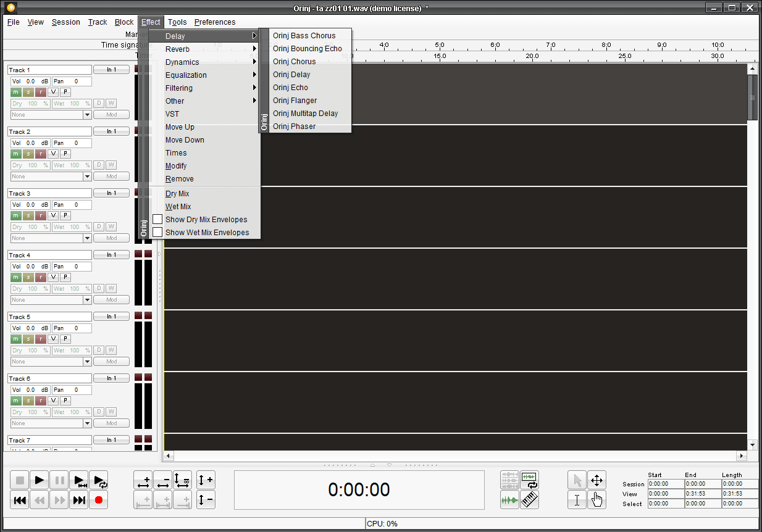Click the disabled multitrack view icon
Image resolution: width=762 pixels, height=532 pixels.
(509, 480)
